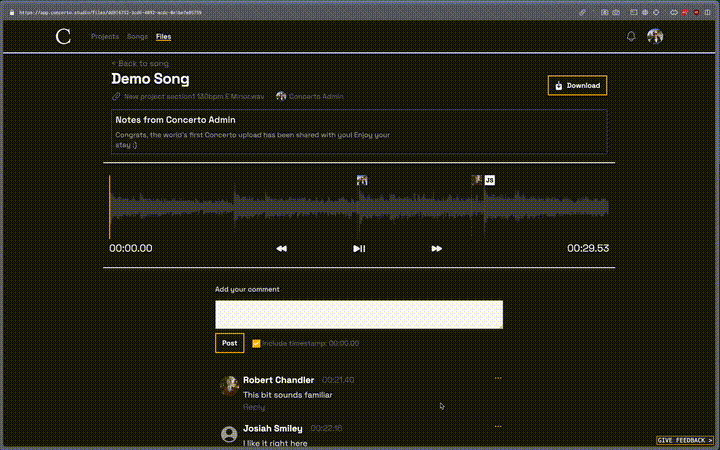720x450 pixels.
Task: Rewind the track
Action: click(281, 248)
